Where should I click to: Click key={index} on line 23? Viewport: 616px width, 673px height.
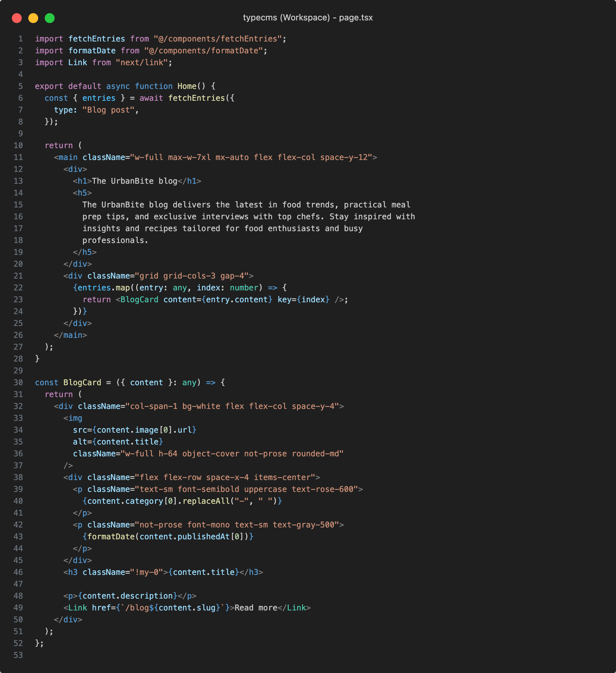pyautogui.click(x=304, y=300)
